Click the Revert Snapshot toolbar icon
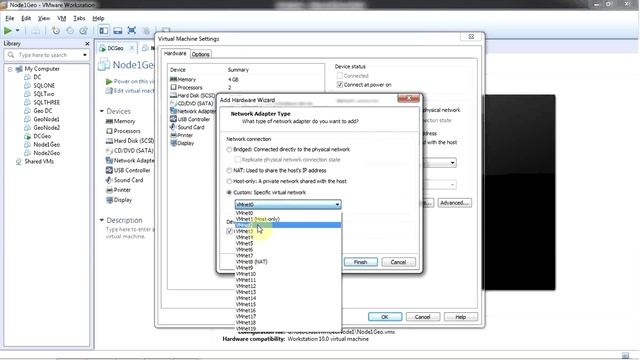This screenshot has width=640, height=360. (70, 31)
